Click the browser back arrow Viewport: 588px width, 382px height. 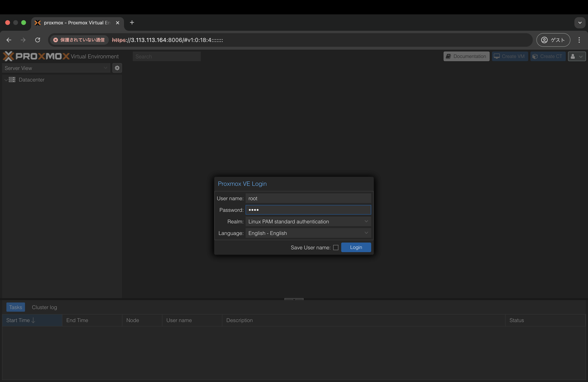click(x=9, y=40)
